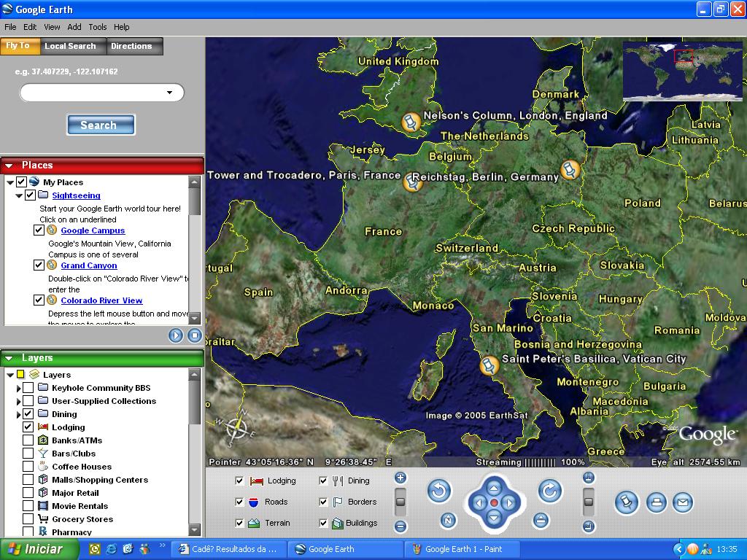Click the Search button
Viewport: 747px width, 560px height.
[x=101, y=125]
